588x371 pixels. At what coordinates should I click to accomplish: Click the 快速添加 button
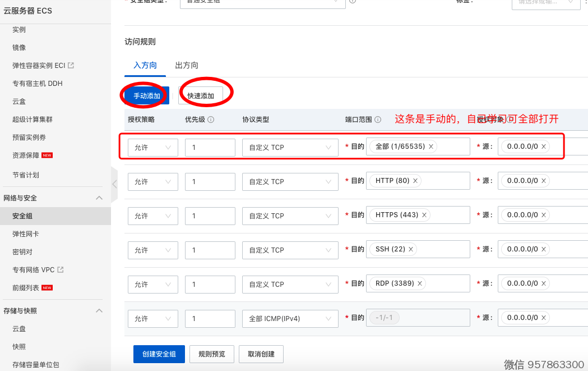pyautogui.click(x=201, y=96)
